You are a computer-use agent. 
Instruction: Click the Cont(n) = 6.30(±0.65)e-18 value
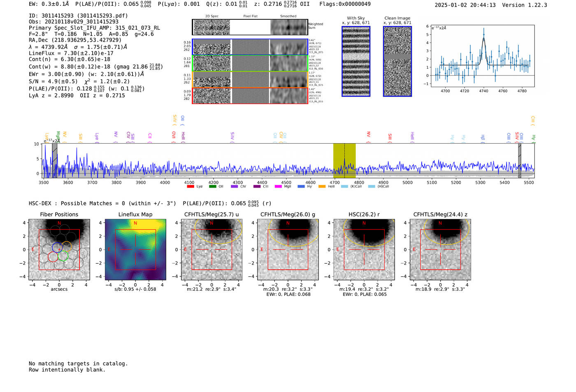[x=70, y=59]
